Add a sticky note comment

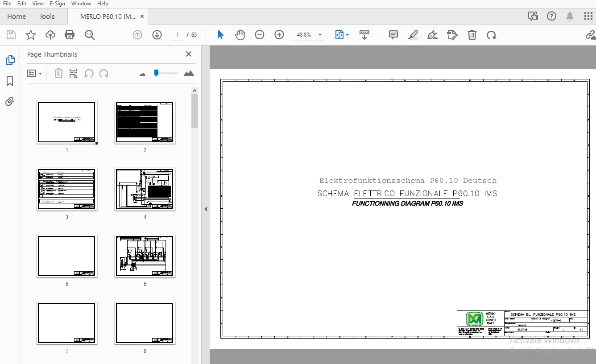coord(393,35)
